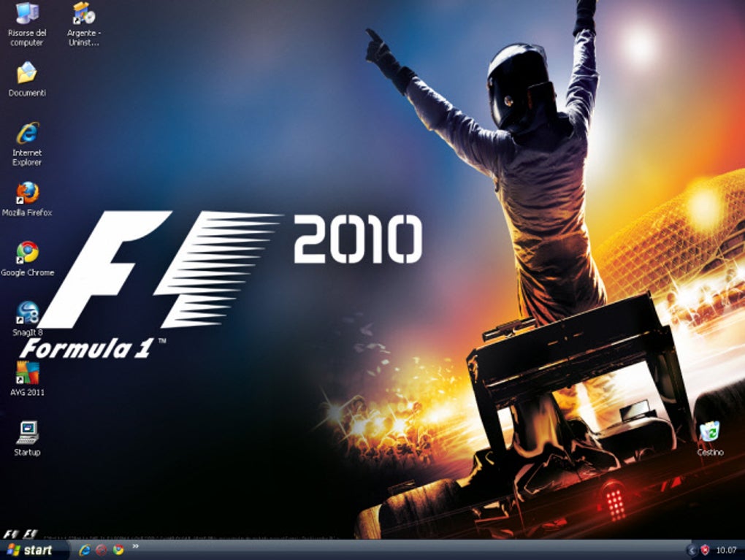Click the taskbar clock showing 10.07
The image size is (745, 560).
[726, 550]
